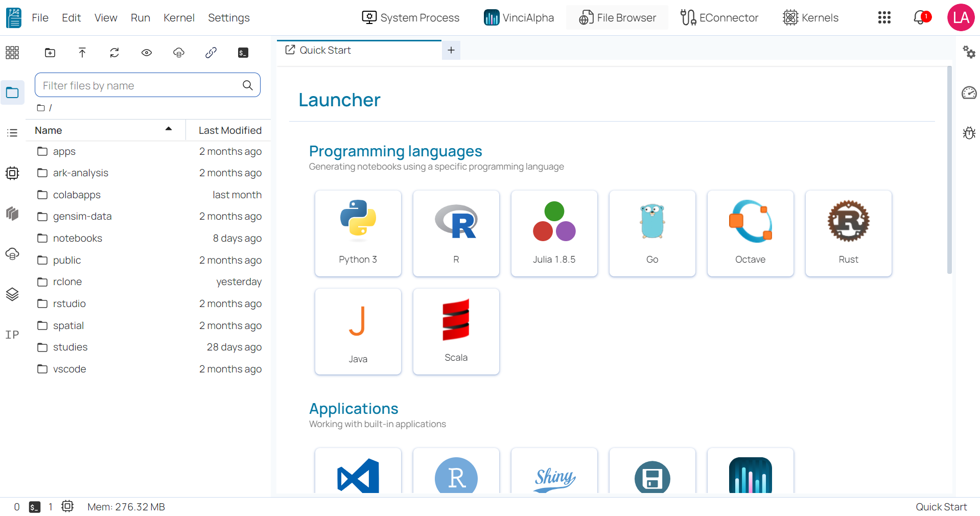Viewport: 980px width, 516px height.
Task: Click the Filter files by name field
Action: pos(148,85)
